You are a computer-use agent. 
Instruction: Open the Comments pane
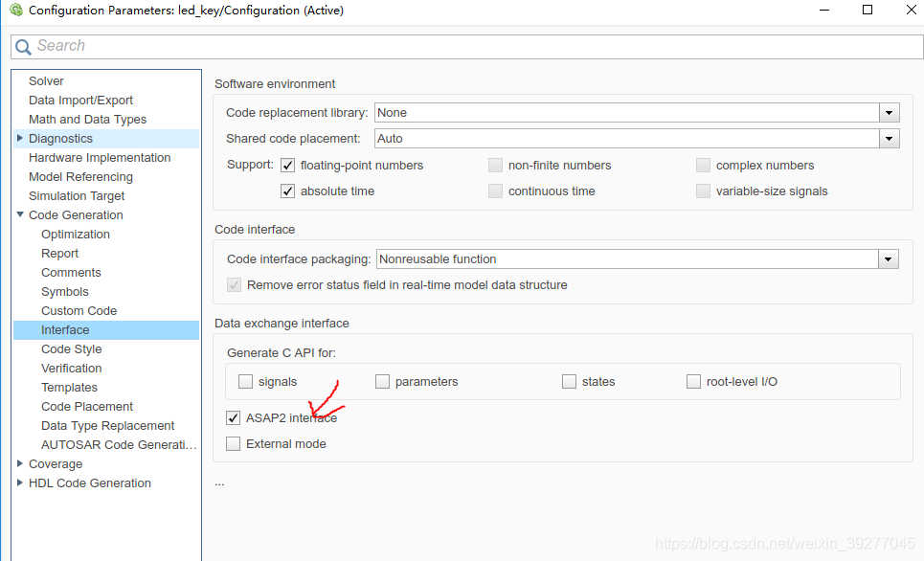point(71,273)
